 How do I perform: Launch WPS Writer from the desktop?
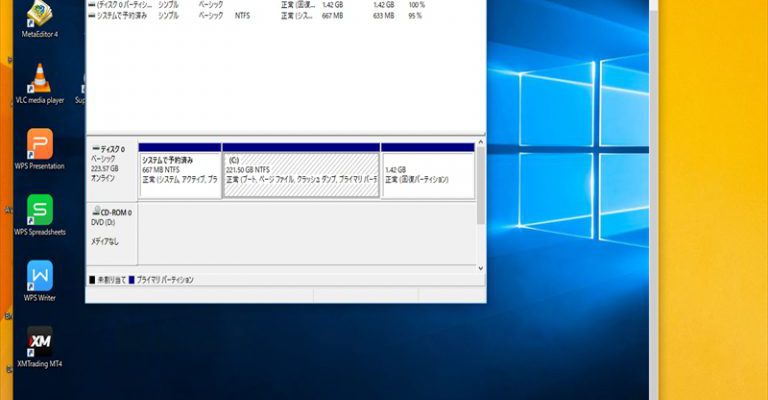click(40, 281)
